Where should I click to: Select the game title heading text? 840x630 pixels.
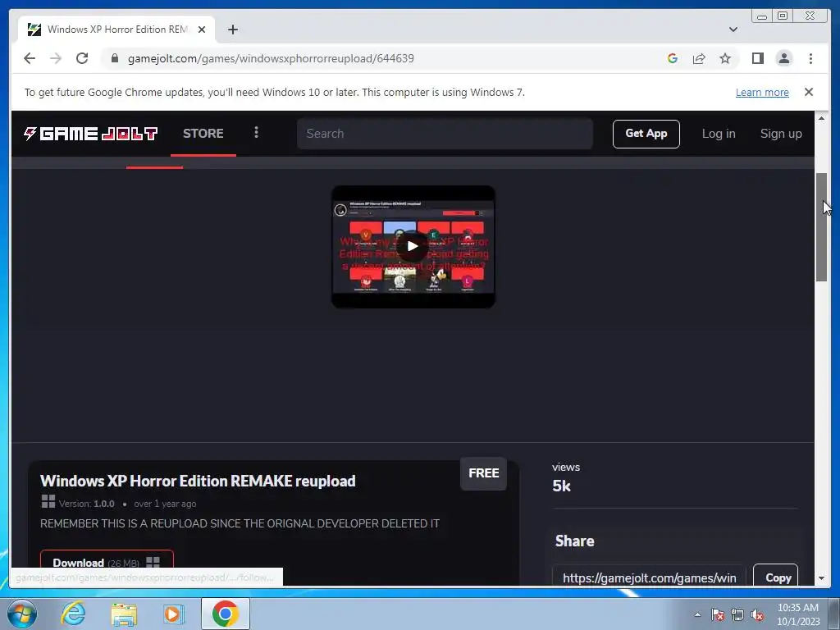pyautogui.click(x=198, y=481)
